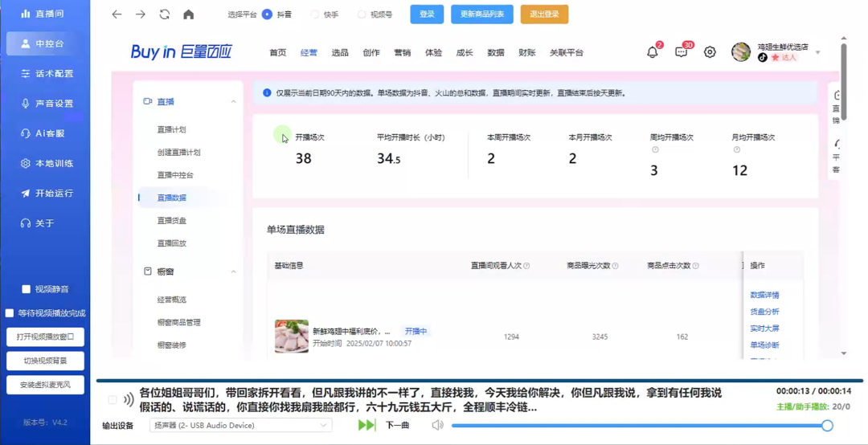868x445 pixels.
Task: Open the 单场诊断 link
Action: pos(764,345)
